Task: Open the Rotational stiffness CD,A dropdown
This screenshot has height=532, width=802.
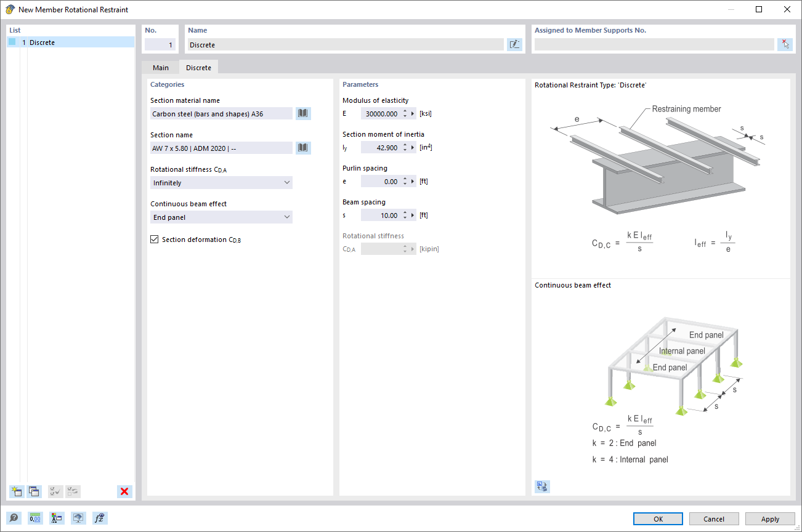Action: point(221,182)
